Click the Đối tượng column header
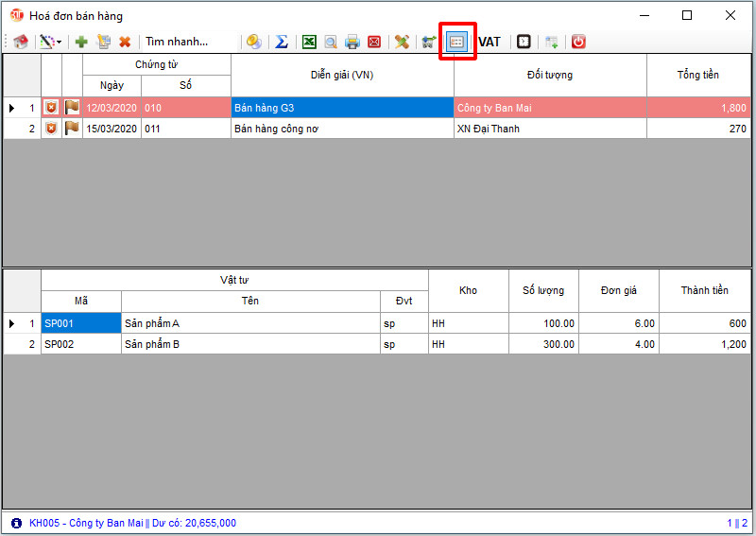 click(x=550, y=75)
